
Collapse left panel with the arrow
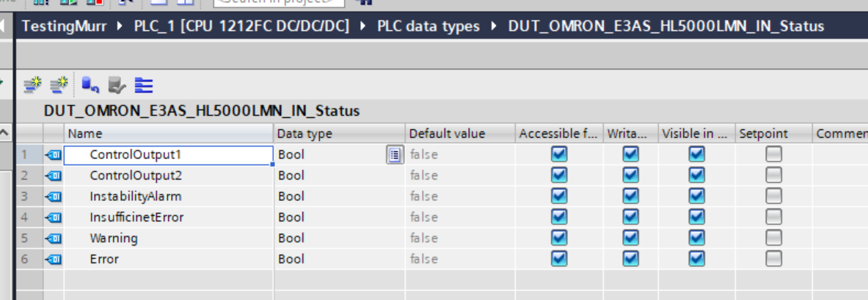4,26
